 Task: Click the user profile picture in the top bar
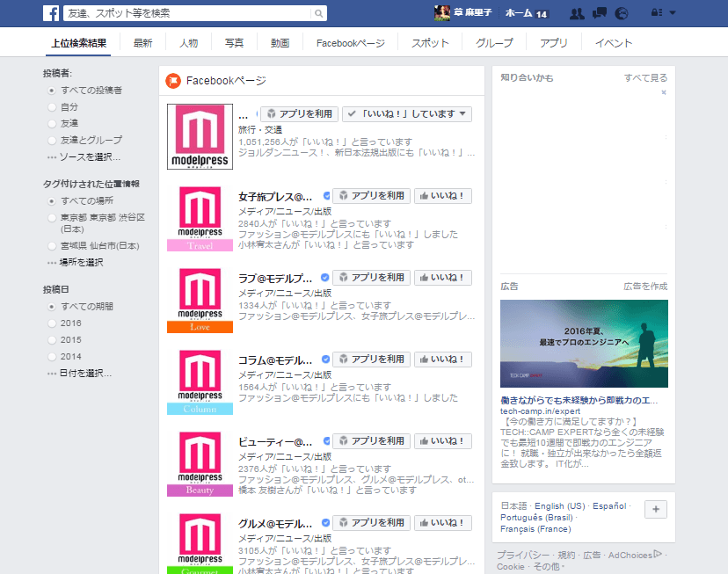(442, 13)
